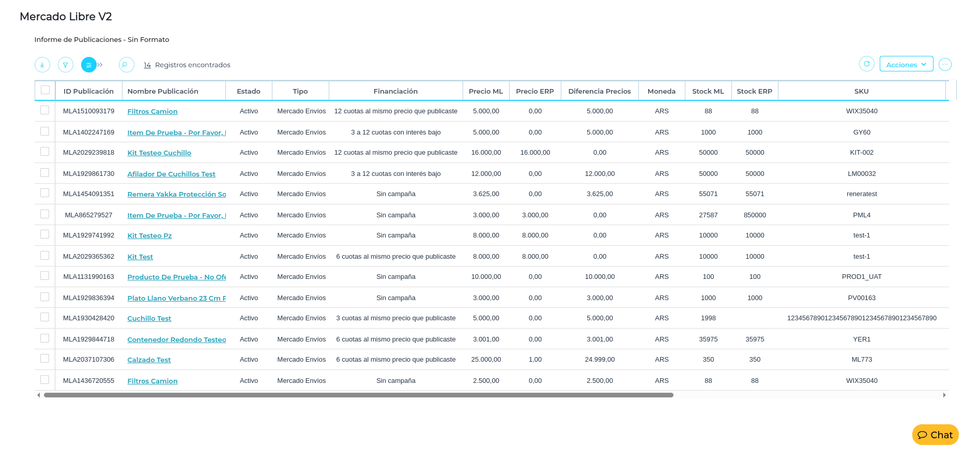Viewport: 980px width, 460px height.
Task: Check the row checkbox for MLA1930428420
Action: point(45,317)
